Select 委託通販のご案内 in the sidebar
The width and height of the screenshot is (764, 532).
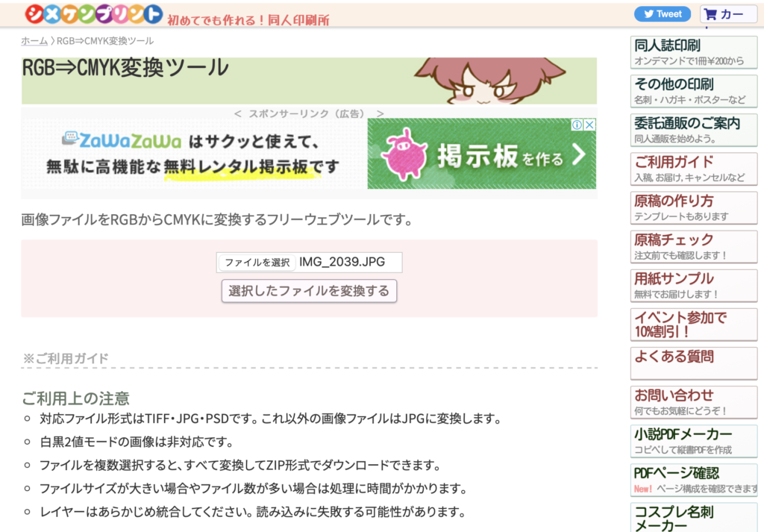tap(693, 130)
